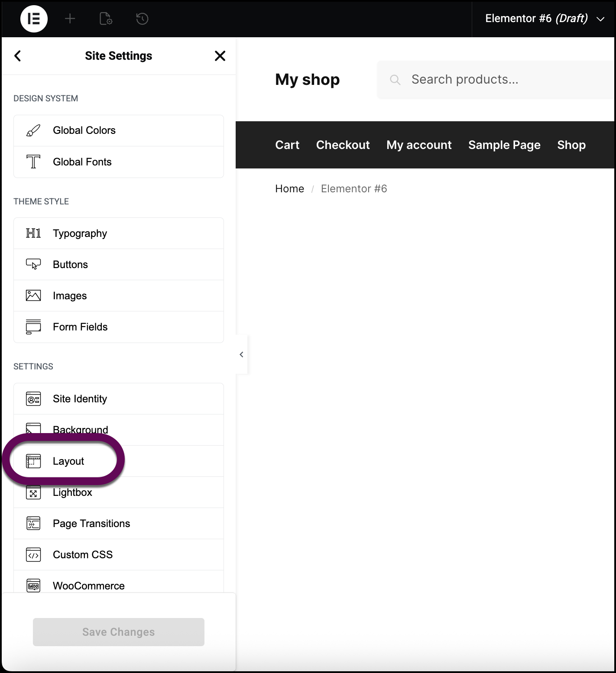Open Site Identity settings
The image size is (616, 673).
80,398
